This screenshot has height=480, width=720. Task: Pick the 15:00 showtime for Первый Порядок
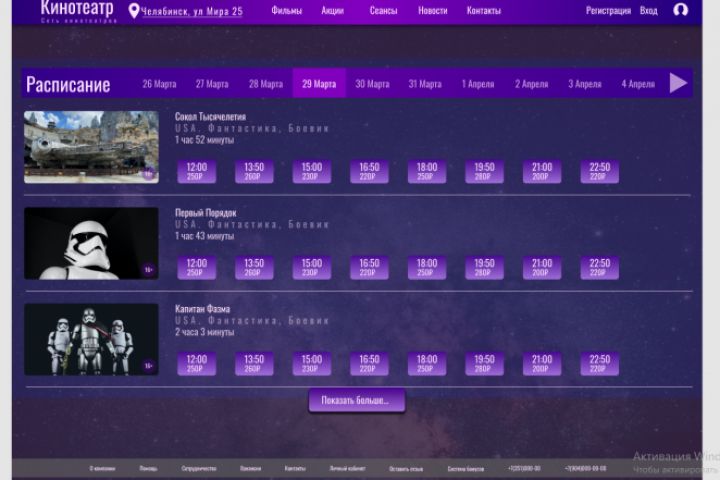pyautogui.click(x=312, y=267)
